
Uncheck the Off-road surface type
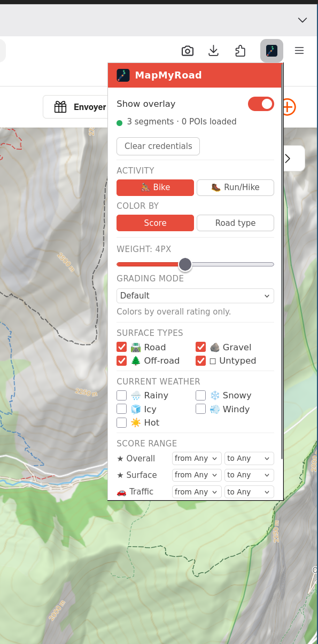click(x=121, y=360)
